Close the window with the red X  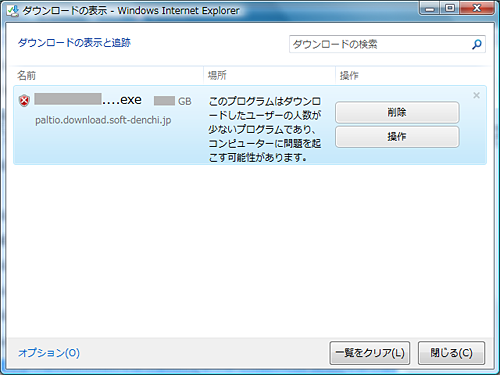click(477, 8)
